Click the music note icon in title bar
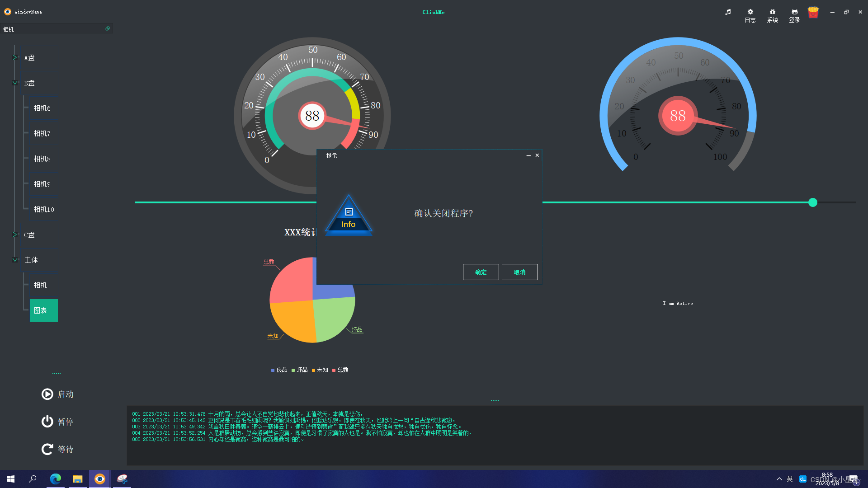Image resolution: width=868 pixels, height=488 pixels. pyautogui.click(x=728, y=11)
